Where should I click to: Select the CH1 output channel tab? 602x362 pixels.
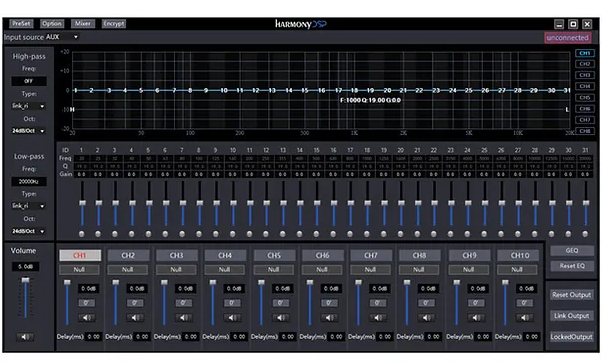(80, 255)
